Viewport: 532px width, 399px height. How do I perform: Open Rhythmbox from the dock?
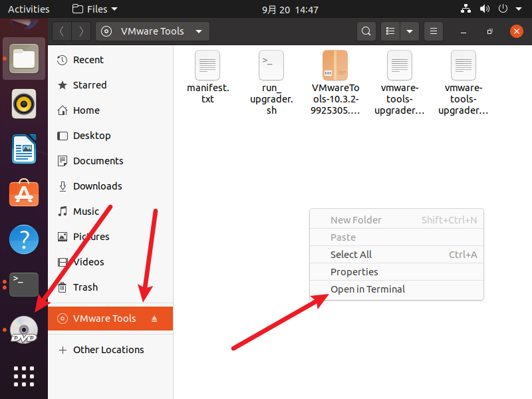click(24, 104)
